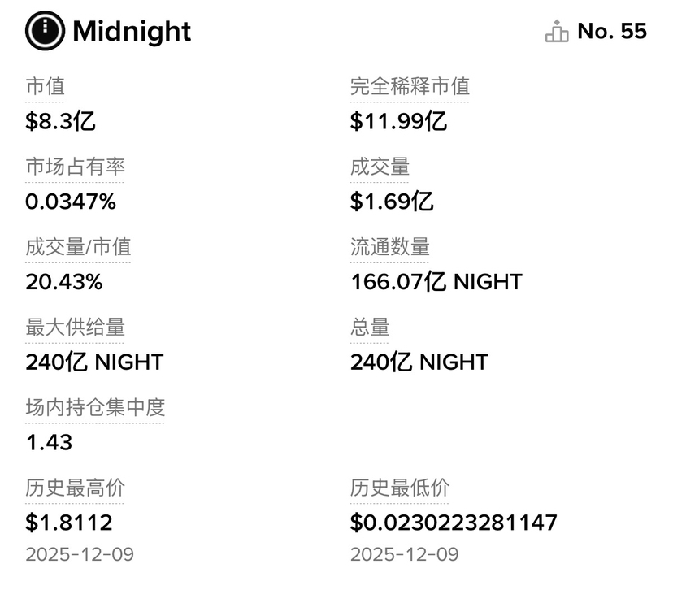Tap the 成交量 label

[380, 167]
